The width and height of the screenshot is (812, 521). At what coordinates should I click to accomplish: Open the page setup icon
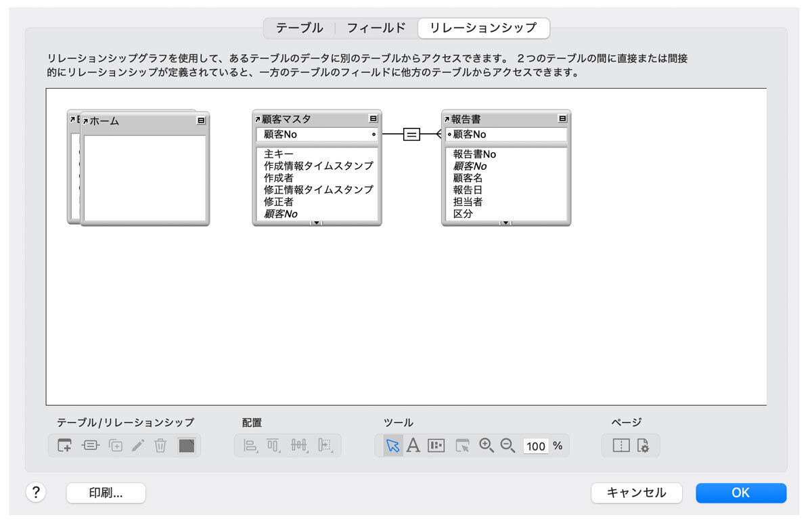(x=643, y=446)
